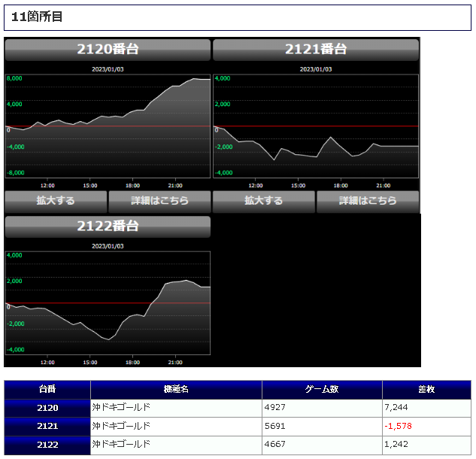This screenshot has width=476, height=459.
Task: Click 拡大する under the 2121 graph
Action: coord(264,202)
